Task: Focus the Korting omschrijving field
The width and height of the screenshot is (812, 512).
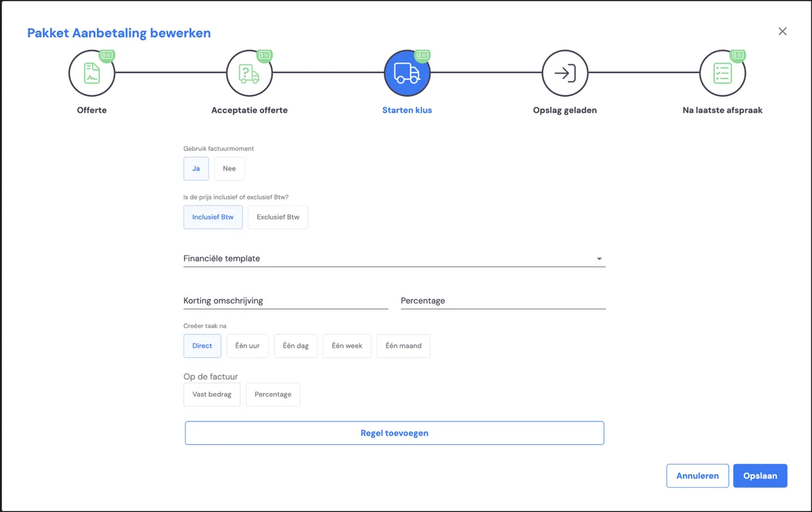Action: (286, 300)
